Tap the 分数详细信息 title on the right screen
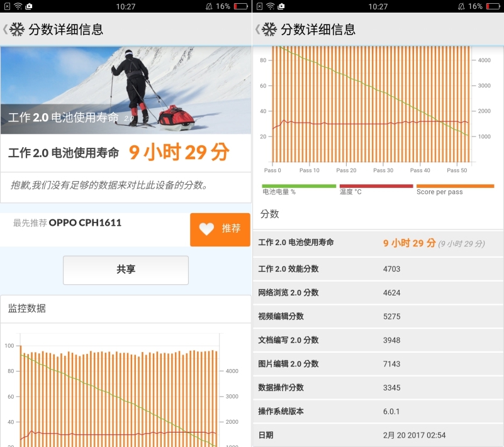The width and height of the screenshot is (504, 447). pyautogui.click(x=318, y=30)
